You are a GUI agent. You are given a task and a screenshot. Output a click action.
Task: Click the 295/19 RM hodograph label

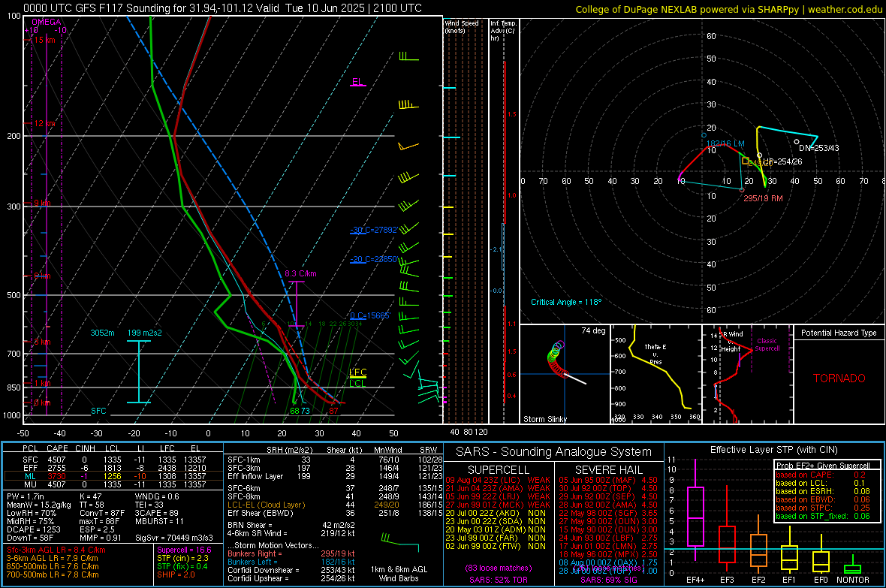point(763,198)
